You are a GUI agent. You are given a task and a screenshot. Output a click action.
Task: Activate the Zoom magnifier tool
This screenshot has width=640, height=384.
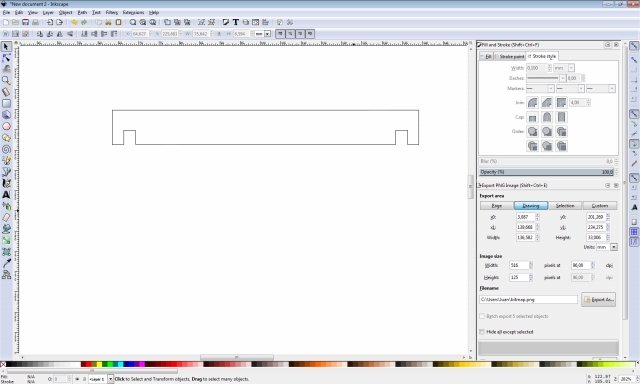click(6, 80)
